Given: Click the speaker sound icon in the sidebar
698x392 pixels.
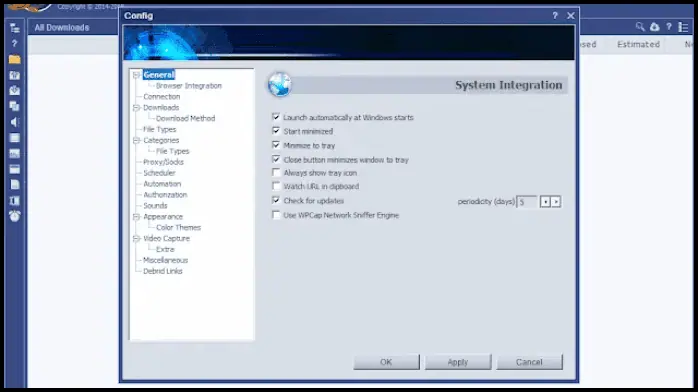Looking at the screenshot, I should click(14, 122).
